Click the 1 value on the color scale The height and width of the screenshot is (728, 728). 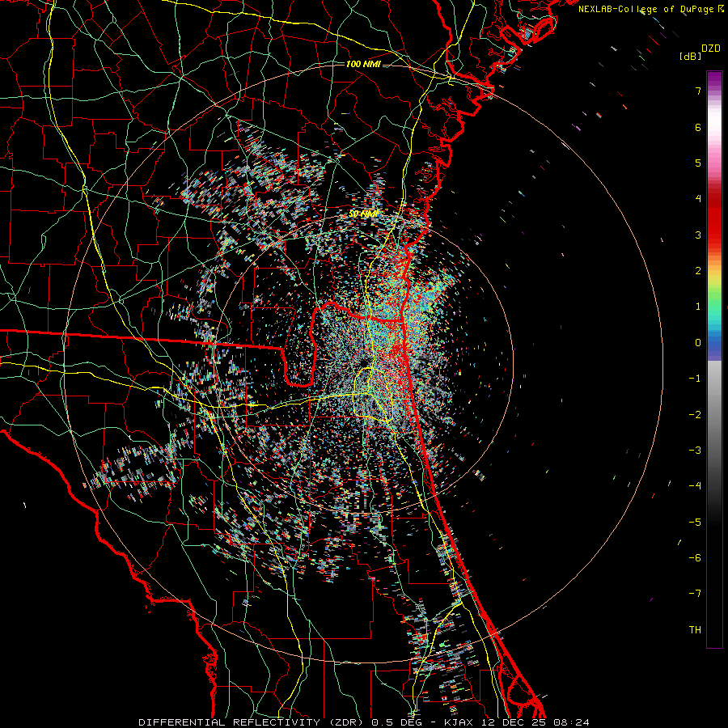coord(698,307)
